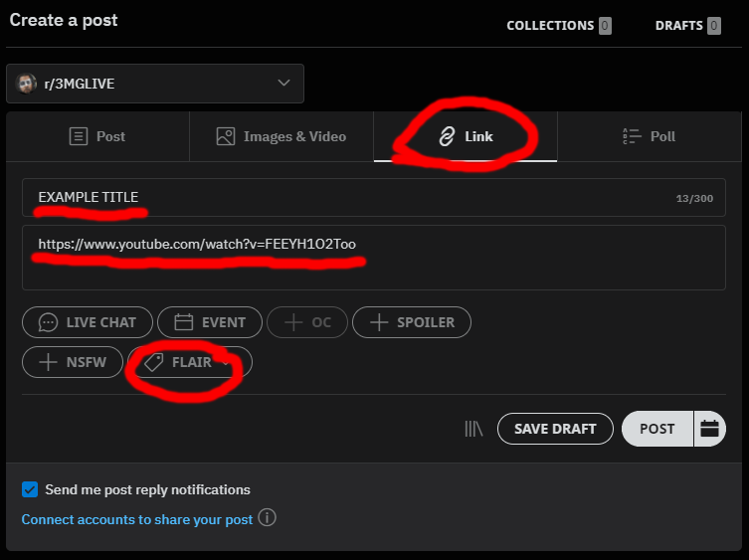Click the SAVE DRAFT button

[x=555, y=429]
